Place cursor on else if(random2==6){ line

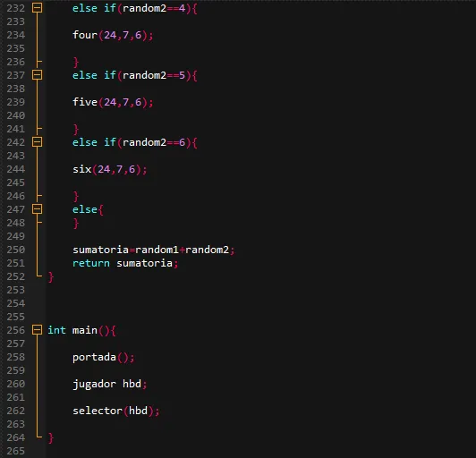point(135,142)
